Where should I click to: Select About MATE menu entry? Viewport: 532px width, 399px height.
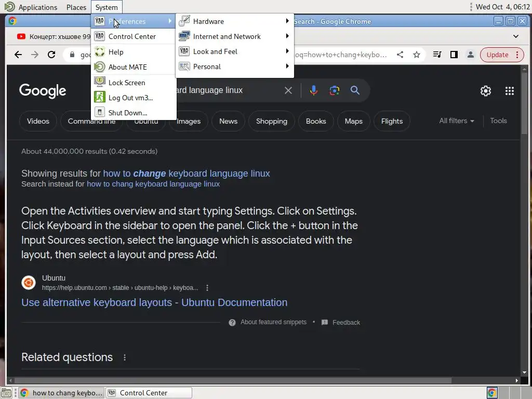point(134,67)
